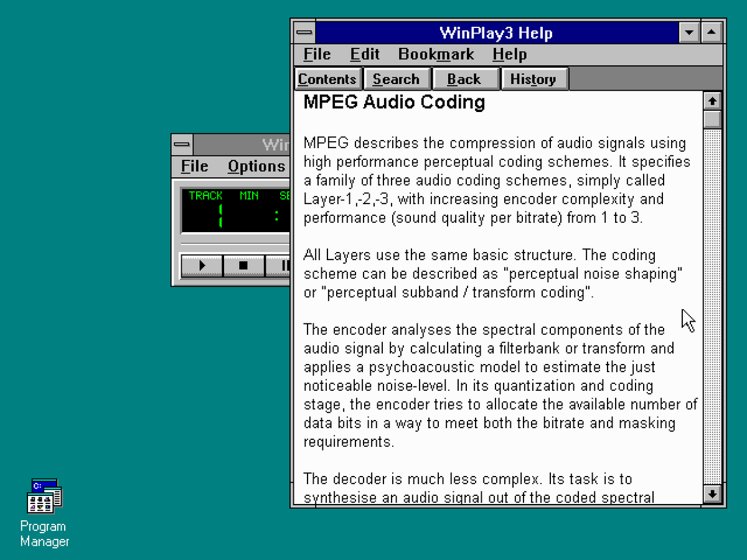Screen dimensions: 747x560
Task: Open Bookmark menu in WinPlay3 Help
Action: [436, 54]
